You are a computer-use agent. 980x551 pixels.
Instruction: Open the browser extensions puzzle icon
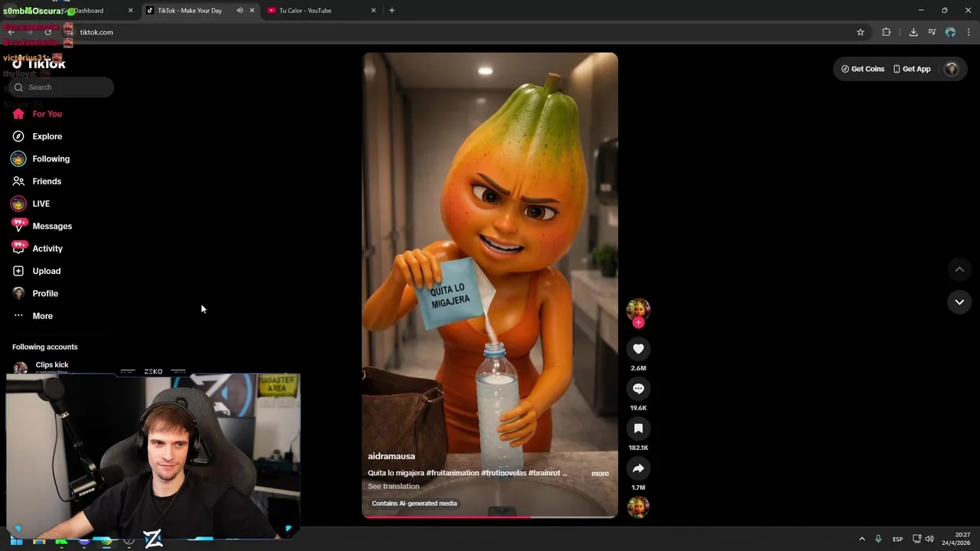(x=887, y=32)
